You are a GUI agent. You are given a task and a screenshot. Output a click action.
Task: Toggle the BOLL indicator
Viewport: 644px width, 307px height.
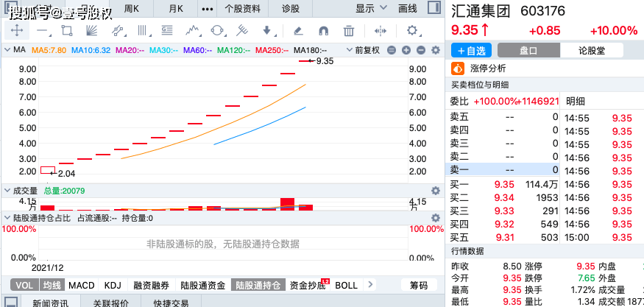click(x=346, y=285)
